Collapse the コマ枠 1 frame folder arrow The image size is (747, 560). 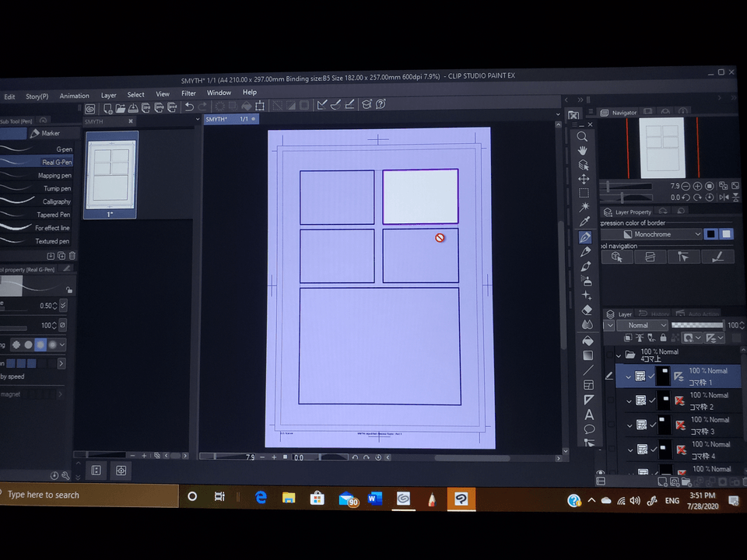(x=628, y=376)
